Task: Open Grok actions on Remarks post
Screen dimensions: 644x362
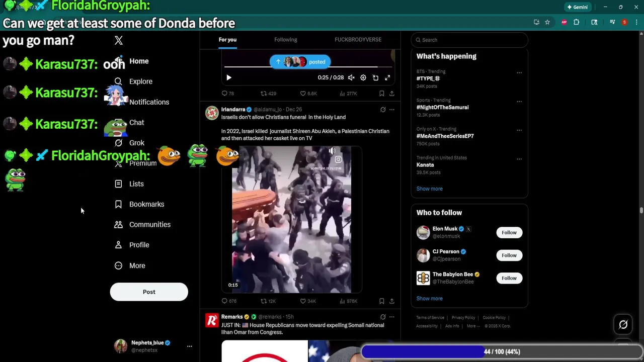Action: click(x=383, y=317)
